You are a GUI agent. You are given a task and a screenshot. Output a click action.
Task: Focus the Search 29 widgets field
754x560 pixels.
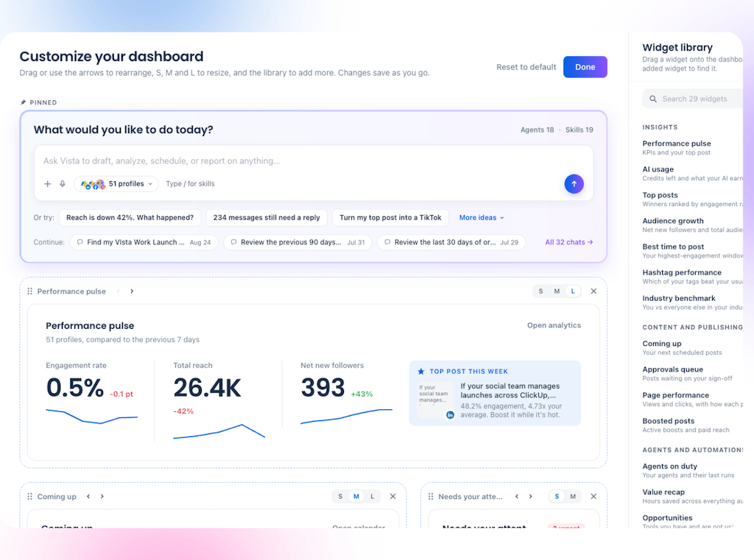tap(694, 99)
